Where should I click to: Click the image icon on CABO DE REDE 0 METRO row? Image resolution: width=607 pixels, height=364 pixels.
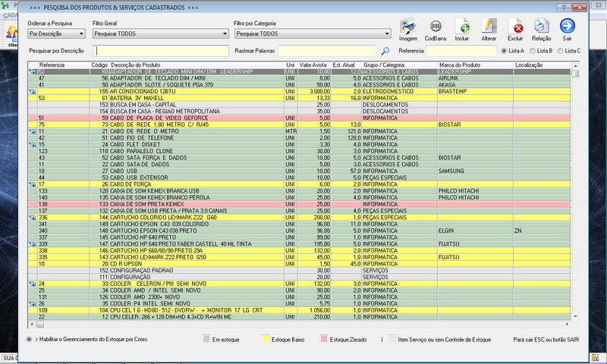click(x=32, y=131)
